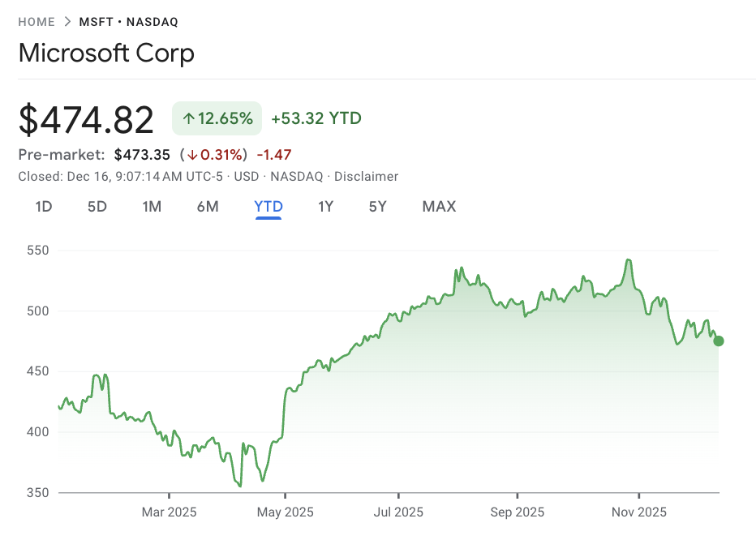This screenshot has width=756, height=540.
Task: Click the green up arrow in the 12.65% badge
Action: (188, 118)
